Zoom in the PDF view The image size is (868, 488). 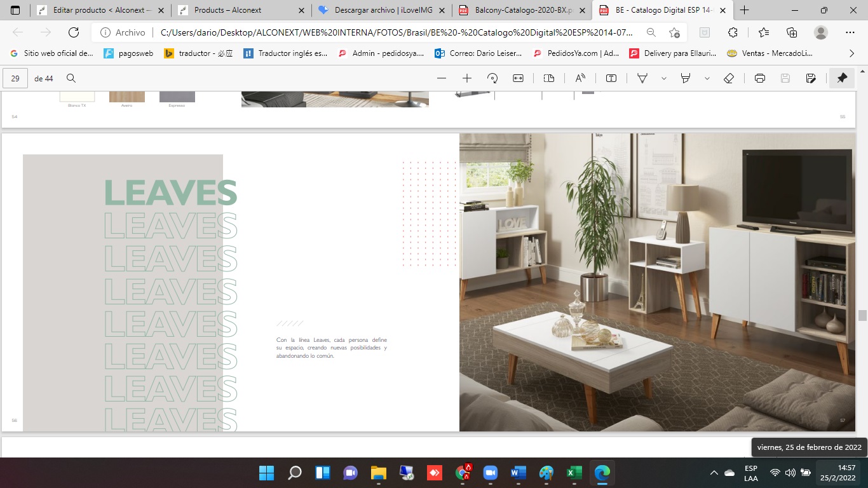(467, 78)
